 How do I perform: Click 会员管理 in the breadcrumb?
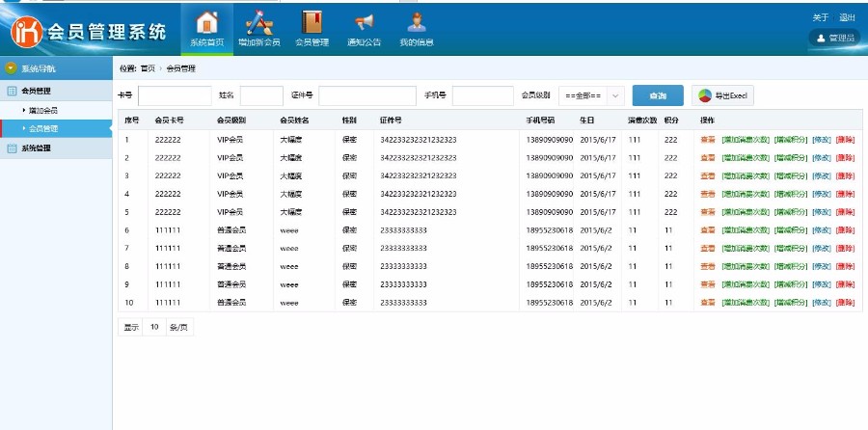[181, 68]
